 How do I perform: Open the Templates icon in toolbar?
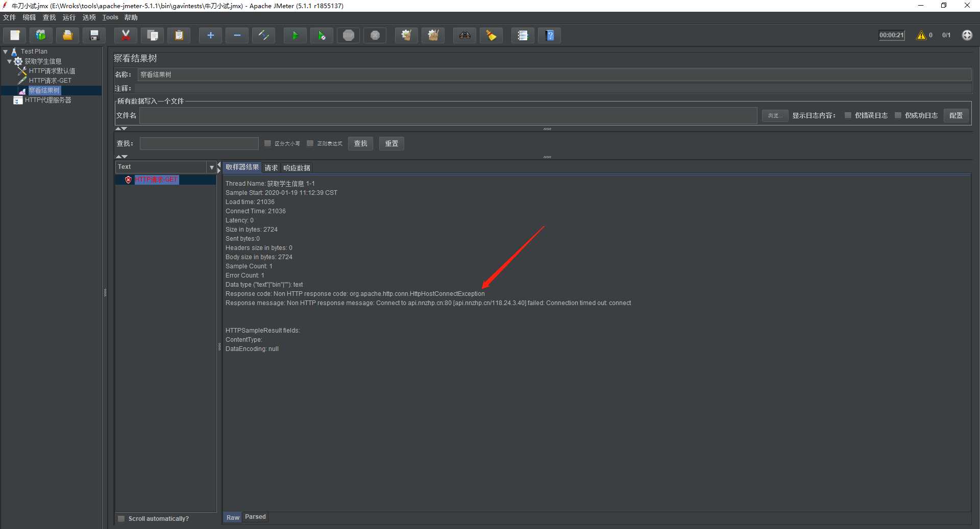pyautogui.click(x=41, y=35)
